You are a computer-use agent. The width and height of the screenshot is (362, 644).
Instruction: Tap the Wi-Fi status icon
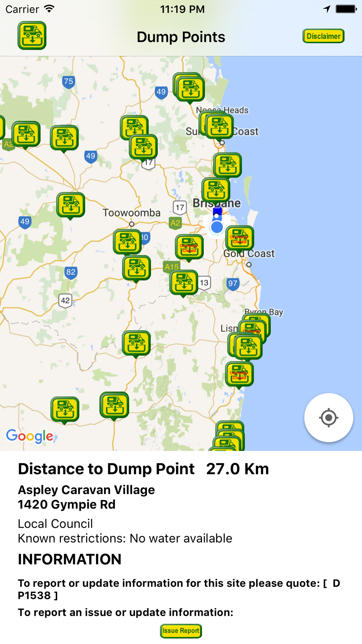click(49, 9)
